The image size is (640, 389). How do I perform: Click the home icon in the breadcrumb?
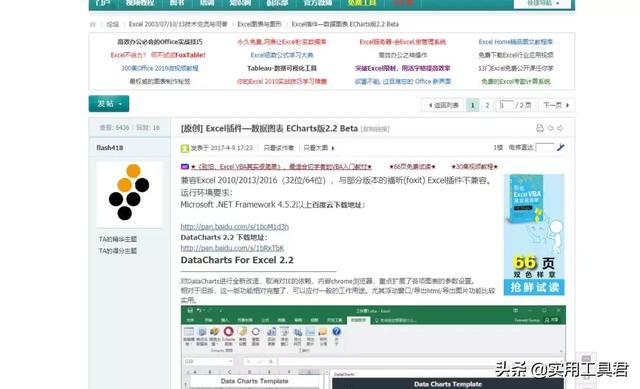(93, 24)
